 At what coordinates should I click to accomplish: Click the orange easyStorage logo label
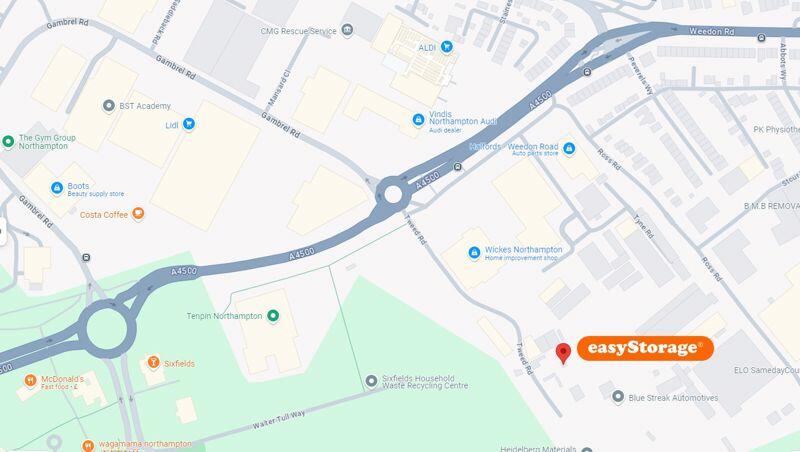pyautogui.click(x=645, y=348)
